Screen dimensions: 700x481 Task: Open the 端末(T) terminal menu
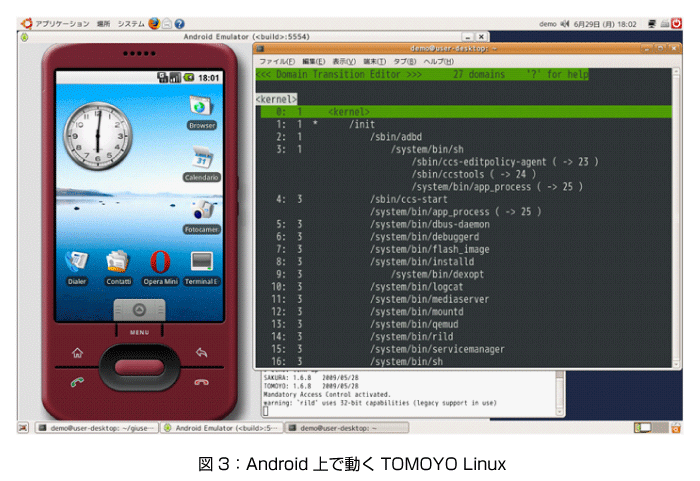[x=375, y=61]
